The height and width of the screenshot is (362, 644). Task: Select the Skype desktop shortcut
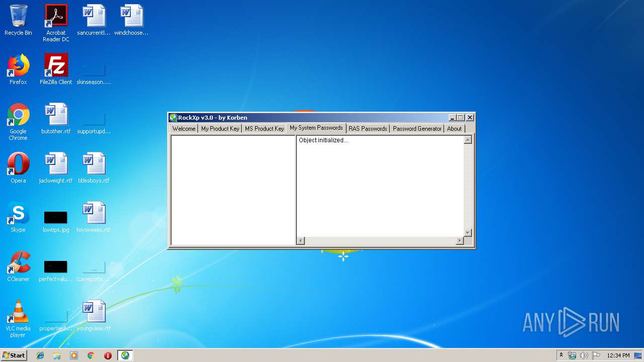pyautogui.click(x=18, y=217)
